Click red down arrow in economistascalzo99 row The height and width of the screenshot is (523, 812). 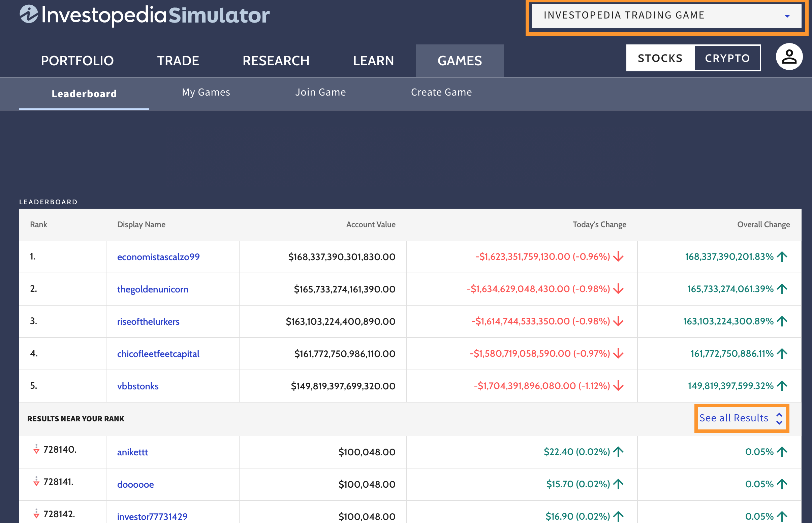[618, 257]
